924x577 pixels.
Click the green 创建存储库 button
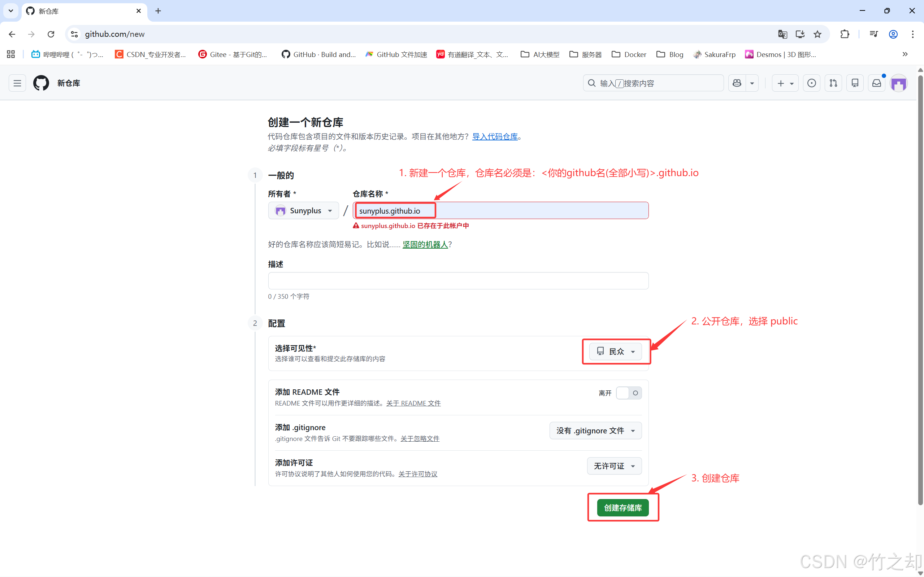pyautogui.click(x=623, y=508)
